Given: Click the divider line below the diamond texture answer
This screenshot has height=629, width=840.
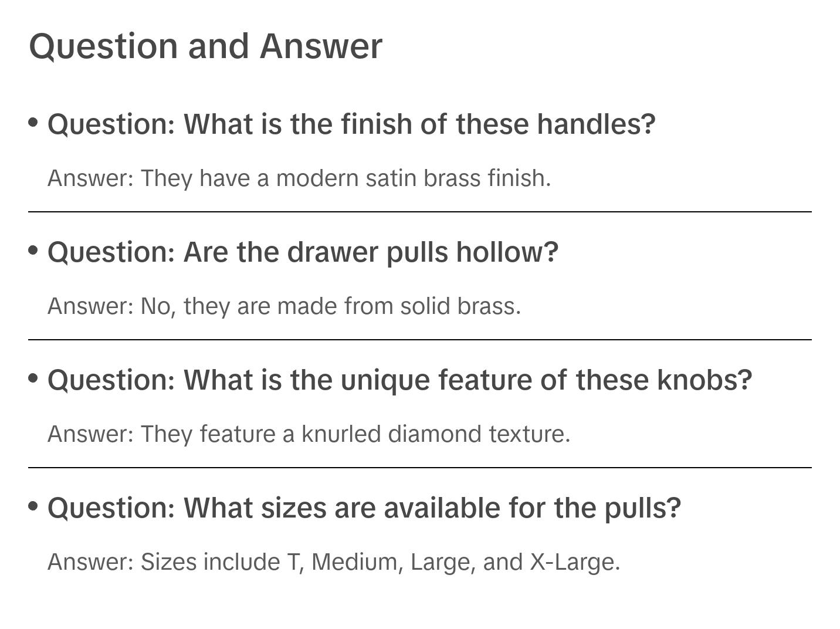Looking at the screenshot, I should [420, 468].
